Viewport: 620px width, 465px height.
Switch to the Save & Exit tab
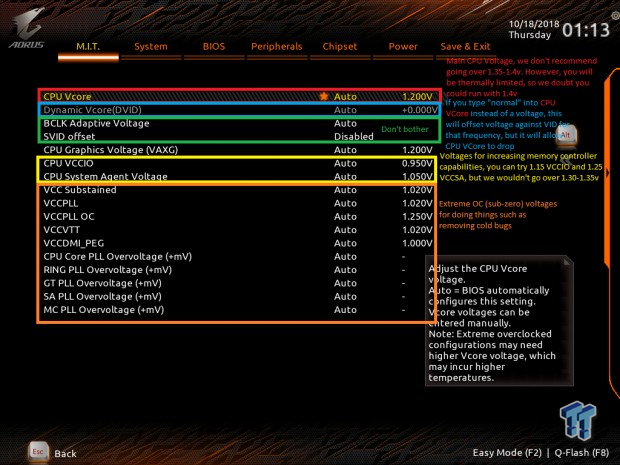[x=465, y=47]
